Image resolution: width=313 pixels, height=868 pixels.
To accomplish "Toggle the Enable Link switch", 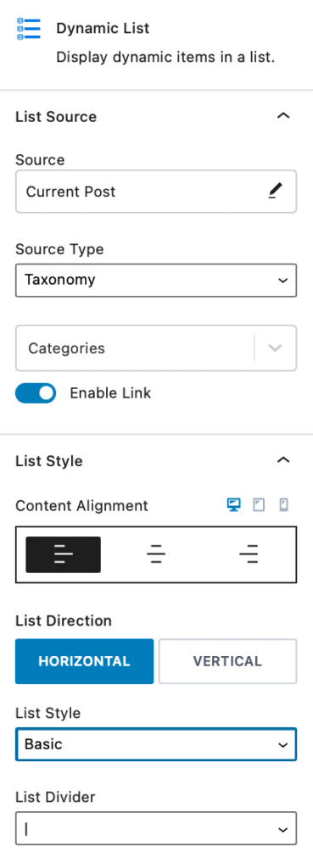I will click(36, 393).
